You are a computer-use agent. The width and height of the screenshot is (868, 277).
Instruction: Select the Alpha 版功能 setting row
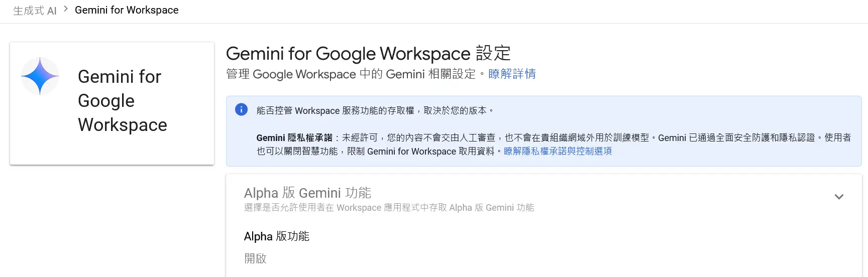click(x=544, y=248)
